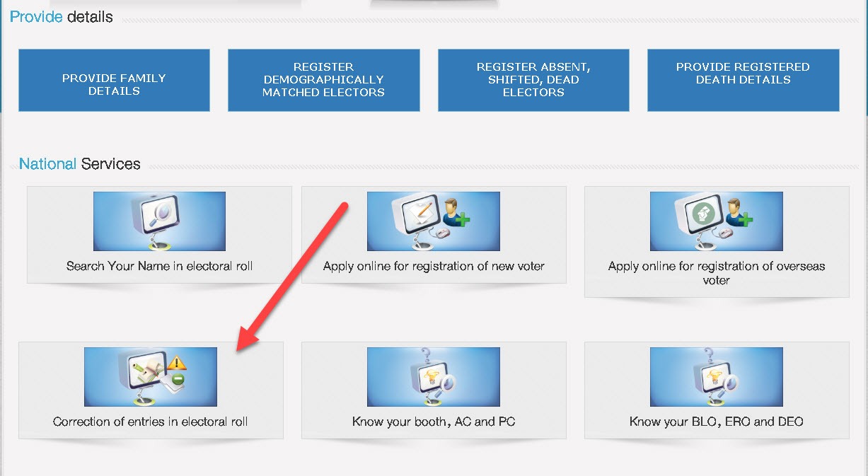Choose Know your booth, AC and PC text
The height and width of the screenshot is (476, 868).
434,422
